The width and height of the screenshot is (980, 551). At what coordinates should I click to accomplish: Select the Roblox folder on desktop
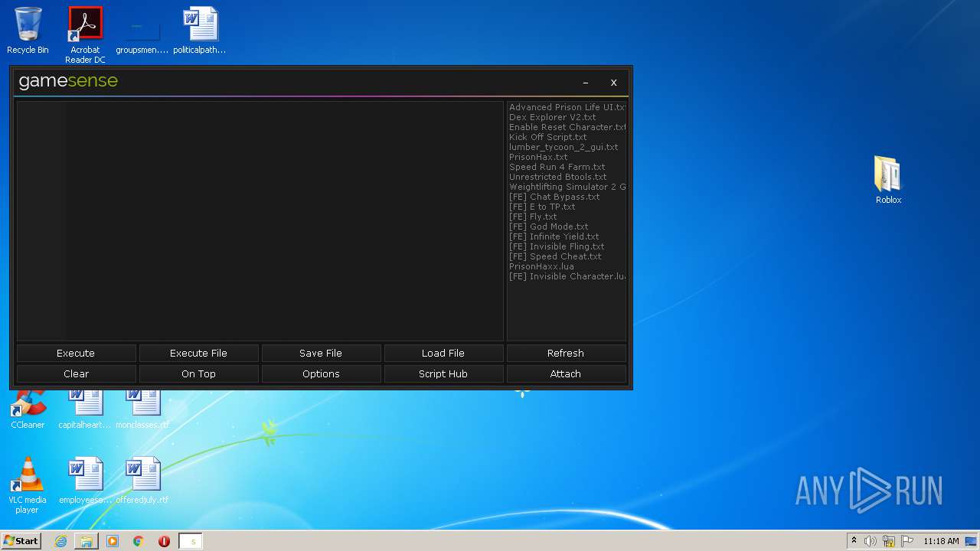point(888,180)
